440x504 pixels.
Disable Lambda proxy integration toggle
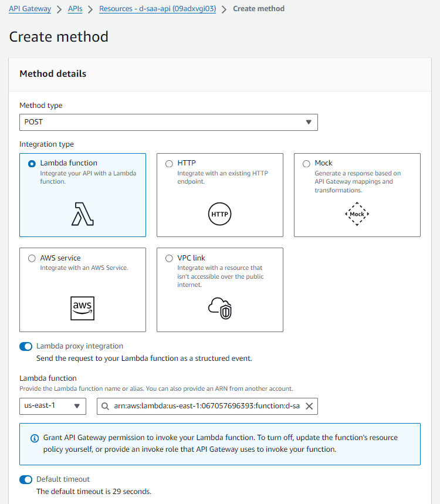(x=26, y=346)
